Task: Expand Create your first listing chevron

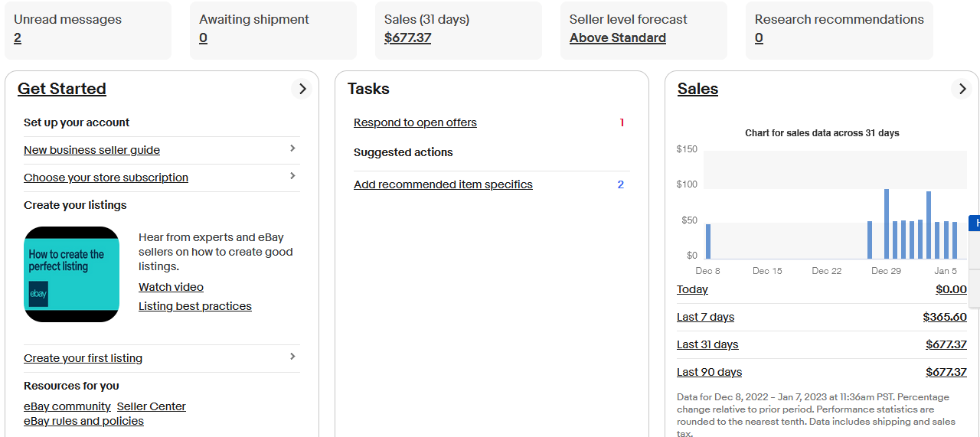Action: [292, 357]
